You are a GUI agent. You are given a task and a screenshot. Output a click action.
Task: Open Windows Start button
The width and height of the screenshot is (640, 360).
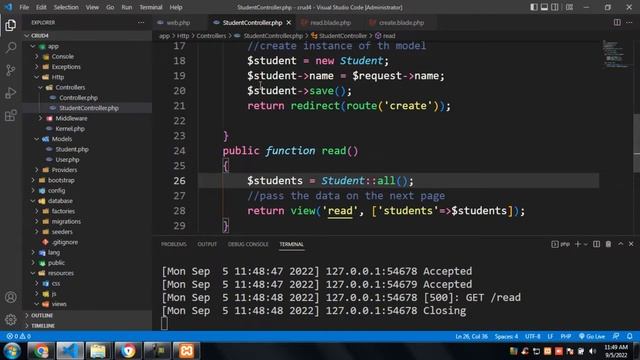tap(12, 351)
